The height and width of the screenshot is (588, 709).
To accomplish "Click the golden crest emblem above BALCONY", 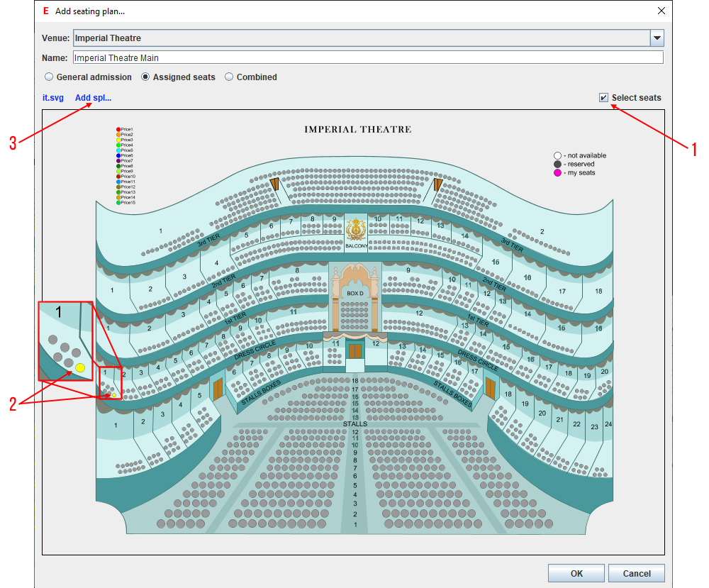I will (356, 231).
